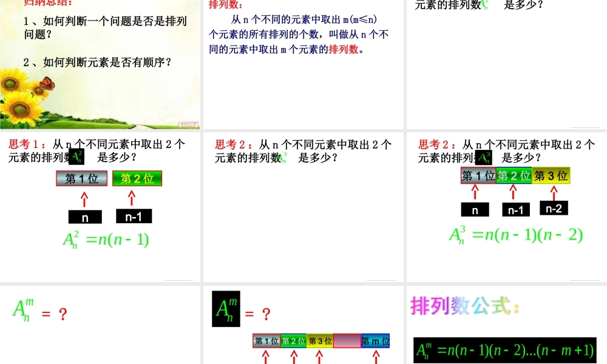Click the black A symbol in 思考2 question text
This screenshot has width=607, height=364.
[484, 158]
